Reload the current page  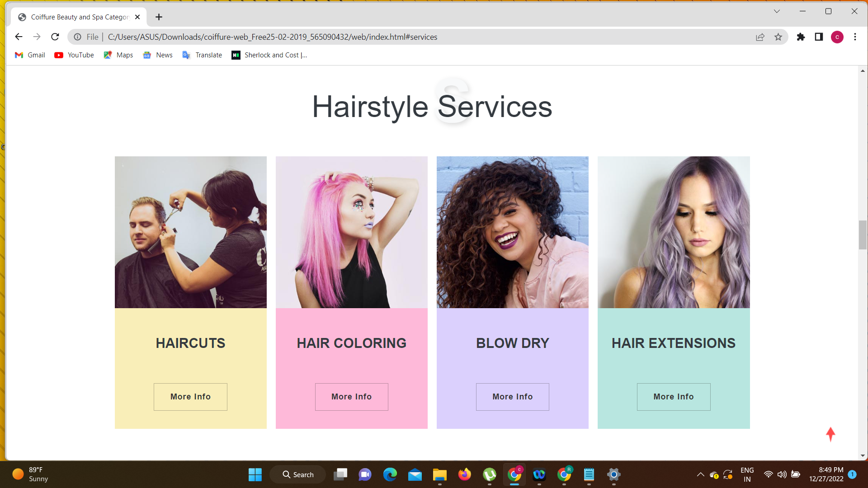pos(55,37)
